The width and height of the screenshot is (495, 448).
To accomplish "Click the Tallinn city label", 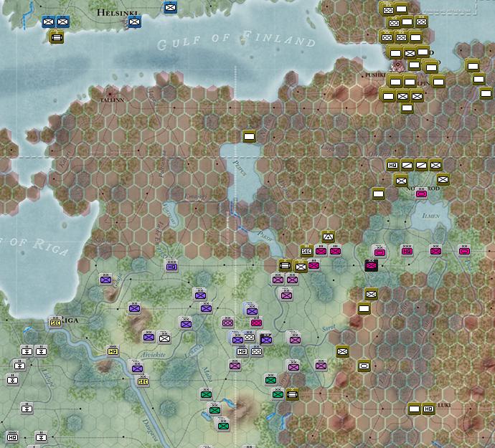I will pos(112,100).
